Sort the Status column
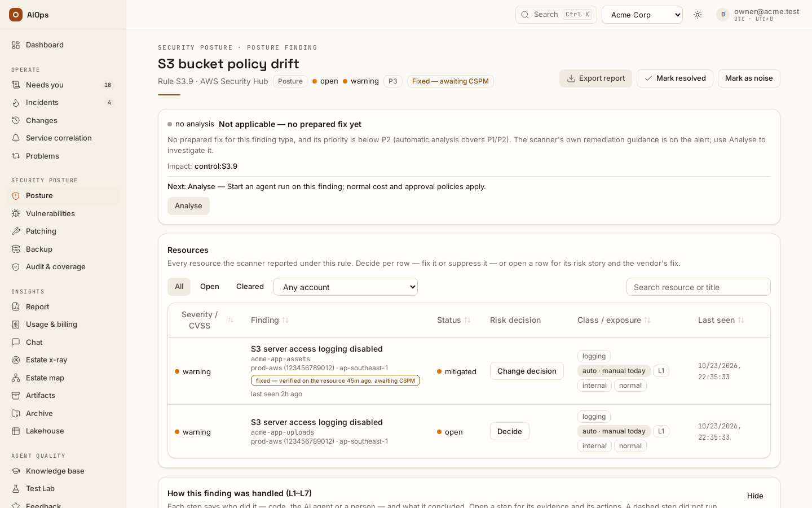The width and height of the screenshot is (812, 508). pos(454,320)
